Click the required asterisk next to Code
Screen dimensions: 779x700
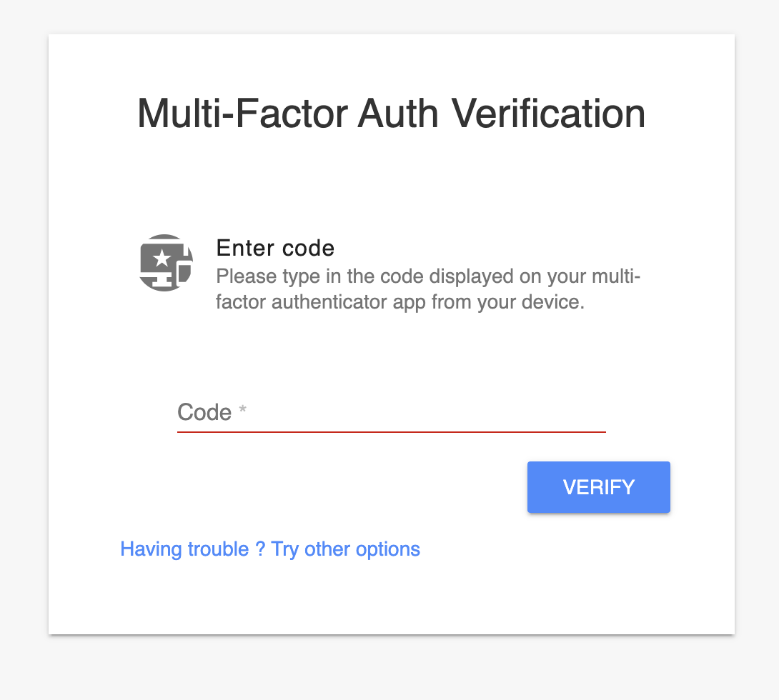(243, 411)
